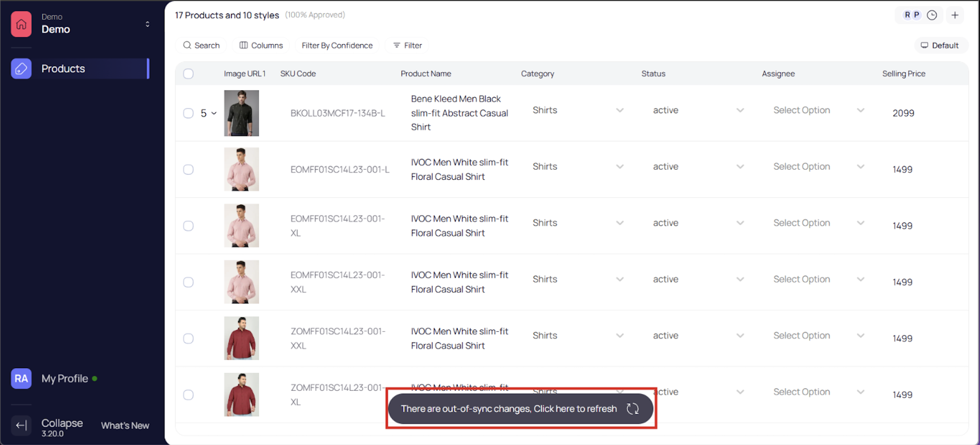980x445 pixels.
Task: Click the black shirt product thumbnail
Action: coord(242,113)
